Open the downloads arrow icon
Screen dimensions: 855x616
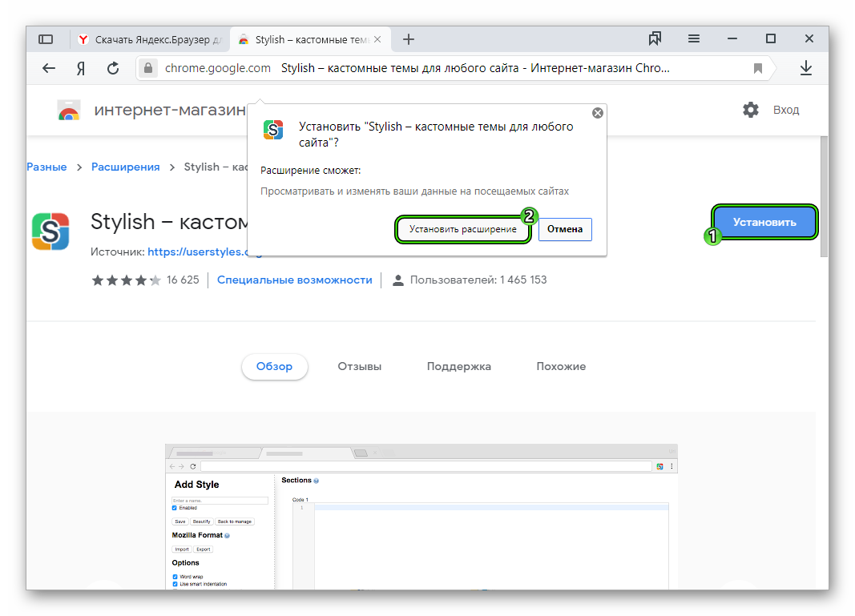pos(806,68)
